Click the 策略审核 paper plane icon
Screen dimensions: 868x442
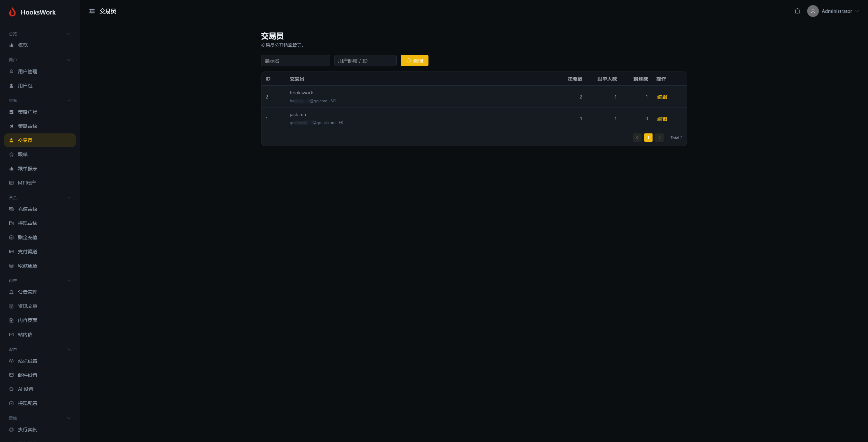(x=11, y=126)
